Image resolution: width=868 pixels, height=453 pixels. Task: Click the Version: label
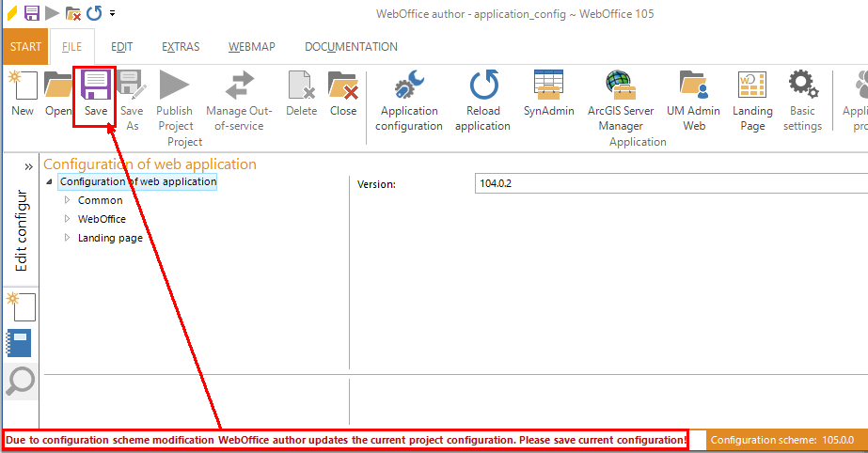(x=376, y=184)
